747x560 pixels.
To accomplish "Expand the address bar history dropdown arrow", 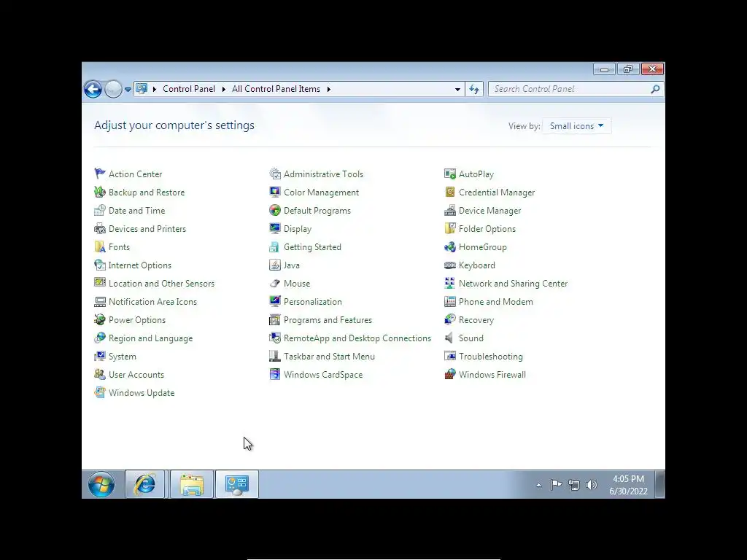I will (x=457, y=89).
